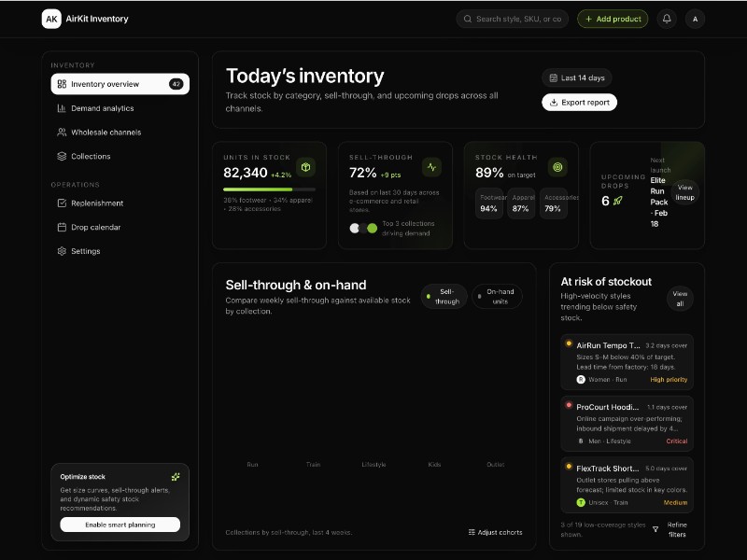Open the user avatar menu
The height and width of the screenshot is (560, 747).
click(695, 19)
